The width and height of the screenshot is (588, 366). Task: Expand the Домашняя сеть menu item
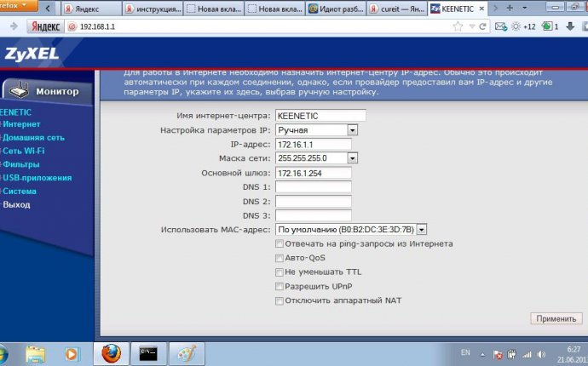tap(33, 138)
